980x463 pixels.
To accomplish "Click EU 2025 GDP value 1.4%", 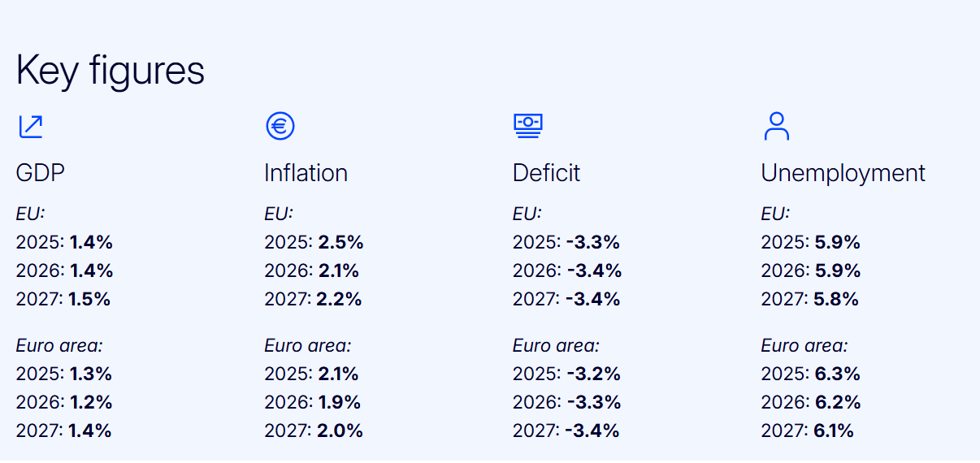I will coord(91,242).
